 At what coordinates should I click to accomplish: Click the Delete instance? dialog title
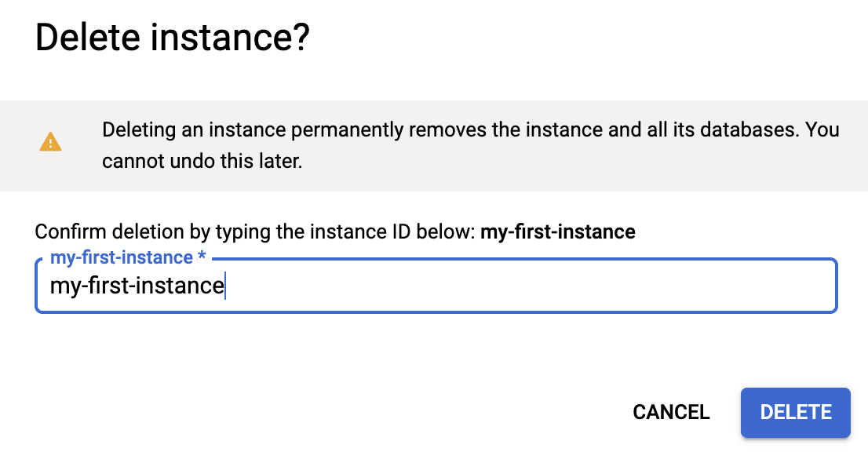(173, 37)
